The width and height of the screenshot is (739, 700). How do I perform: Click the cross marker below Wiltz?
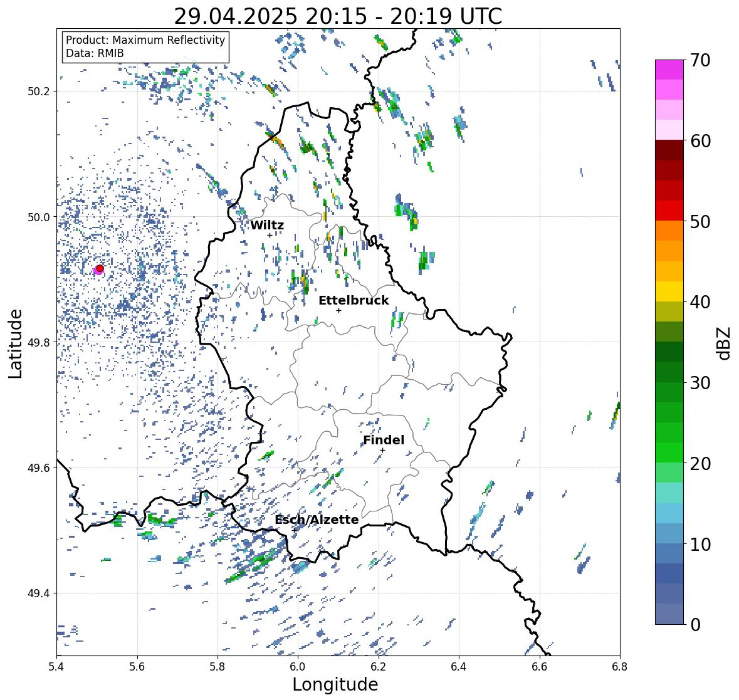(x=270, y=236)
